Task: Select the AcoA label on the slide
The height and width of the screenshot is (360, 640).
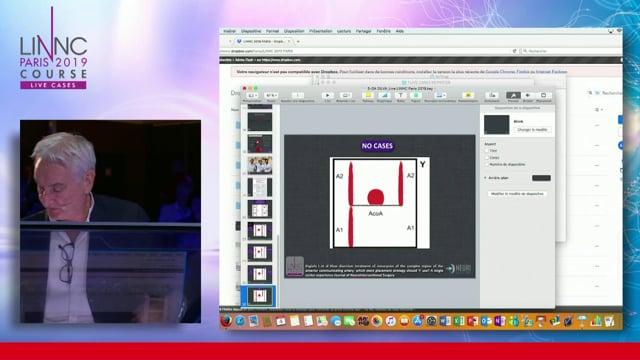Action: click(376, 213)
